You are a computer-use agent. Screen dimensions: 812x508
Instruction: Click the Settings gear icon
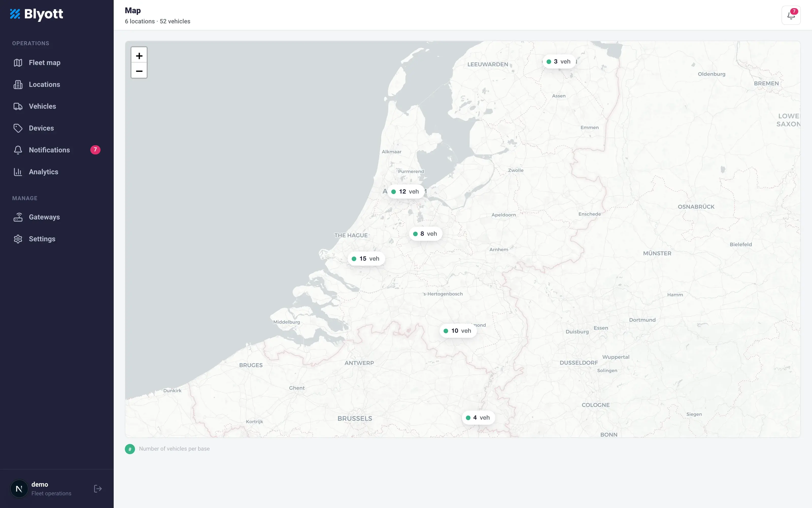coord(18,239)
